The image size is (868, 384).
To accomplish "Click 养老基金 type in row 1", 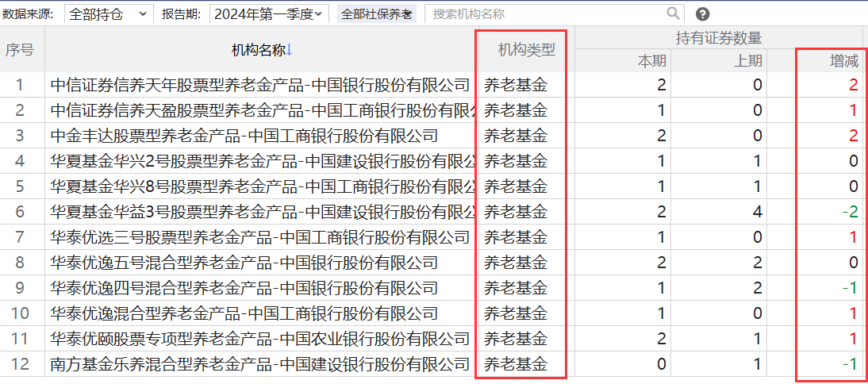I will [x=516, y=85].
